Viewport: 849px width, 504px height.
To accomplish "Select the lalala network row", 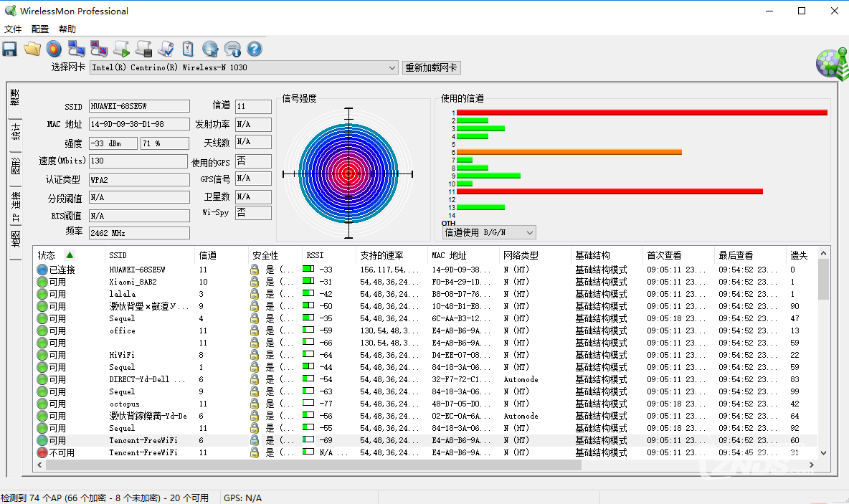I will point(426,294).
